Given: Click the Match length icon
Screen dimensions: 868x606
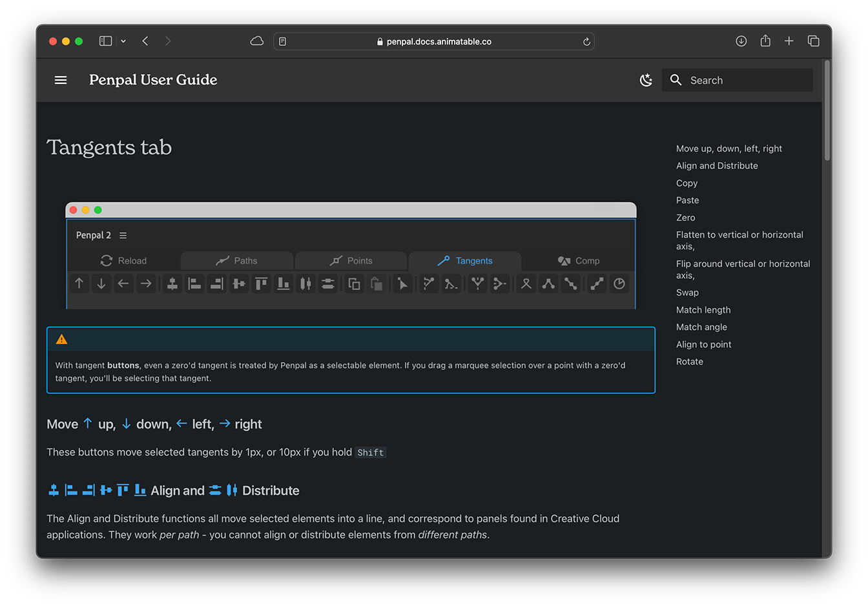Looking at the screenshot, I should (x=548, y=283).
